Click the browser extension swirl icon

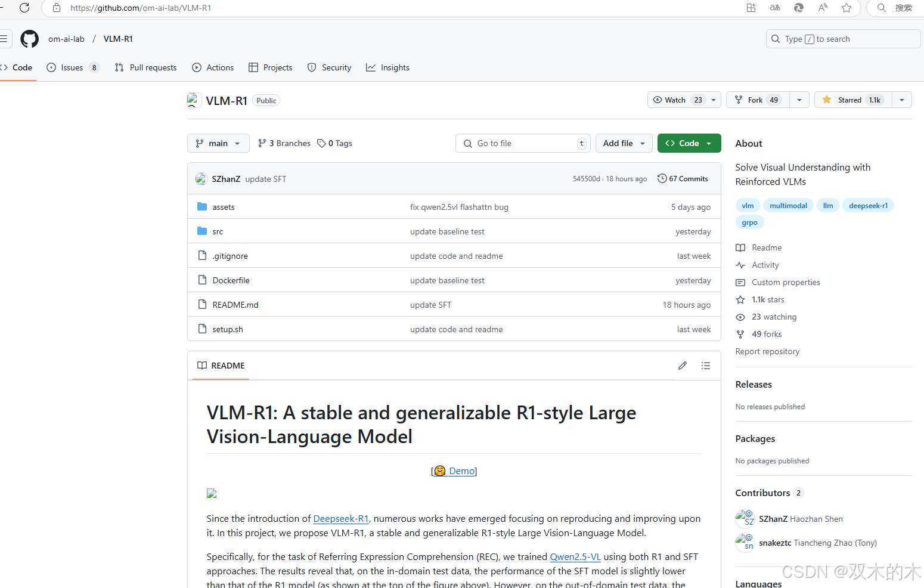[x=799, y=8]
